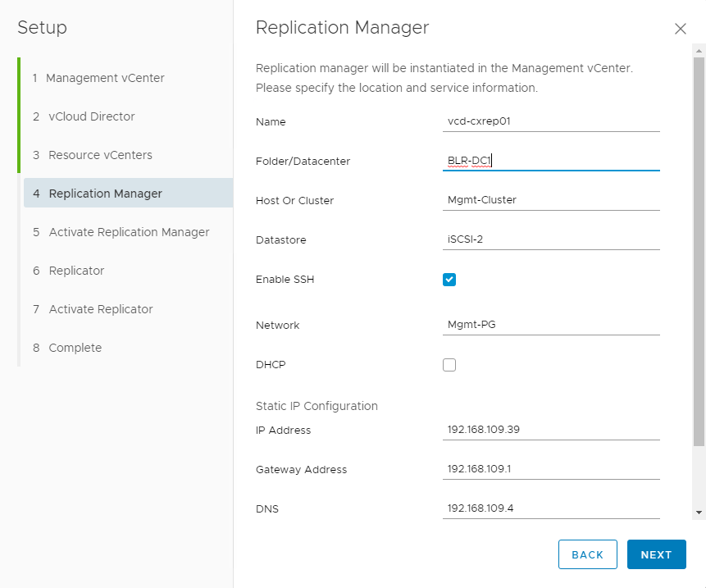Click the NEXT button

point(656,554)
